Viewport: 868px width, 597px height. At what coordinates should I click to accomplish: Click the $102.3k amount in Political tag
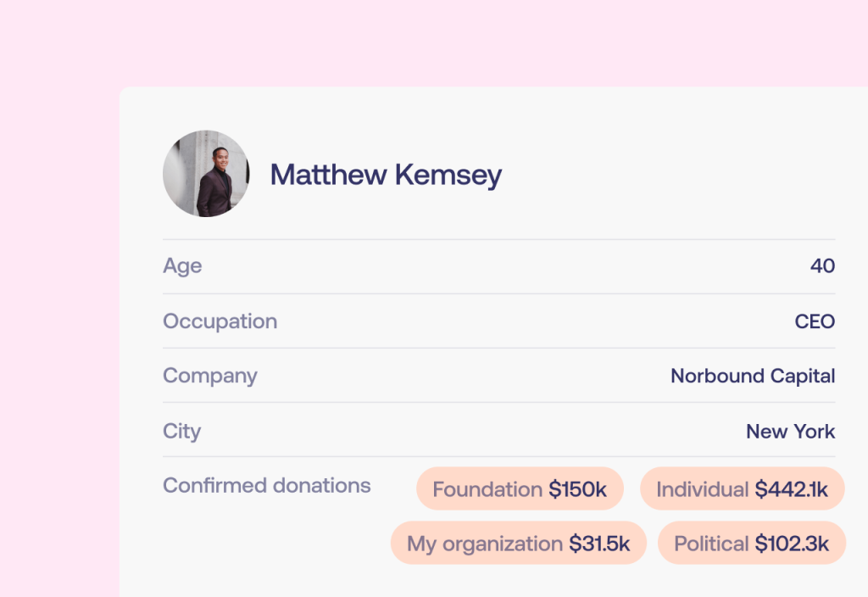pos(792,544)
